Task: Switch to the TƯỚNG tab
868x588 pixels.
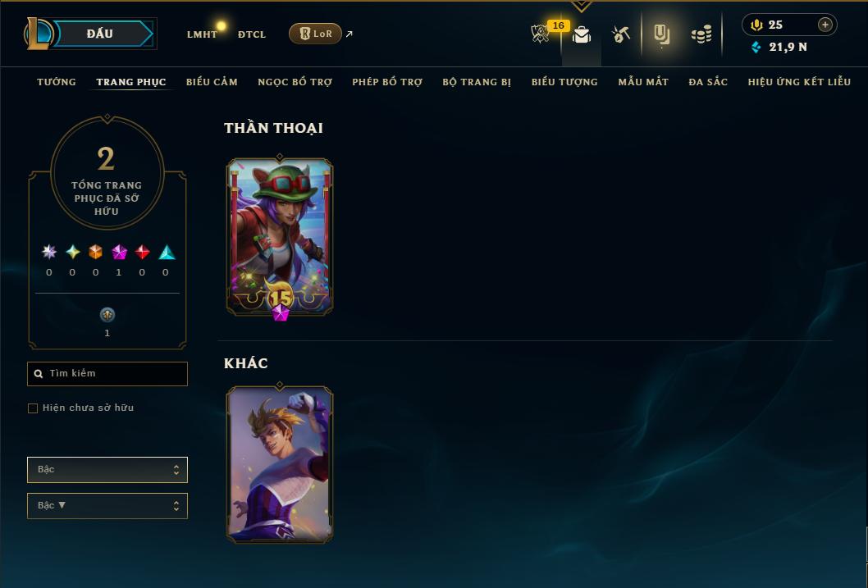Action: point(57,82)
